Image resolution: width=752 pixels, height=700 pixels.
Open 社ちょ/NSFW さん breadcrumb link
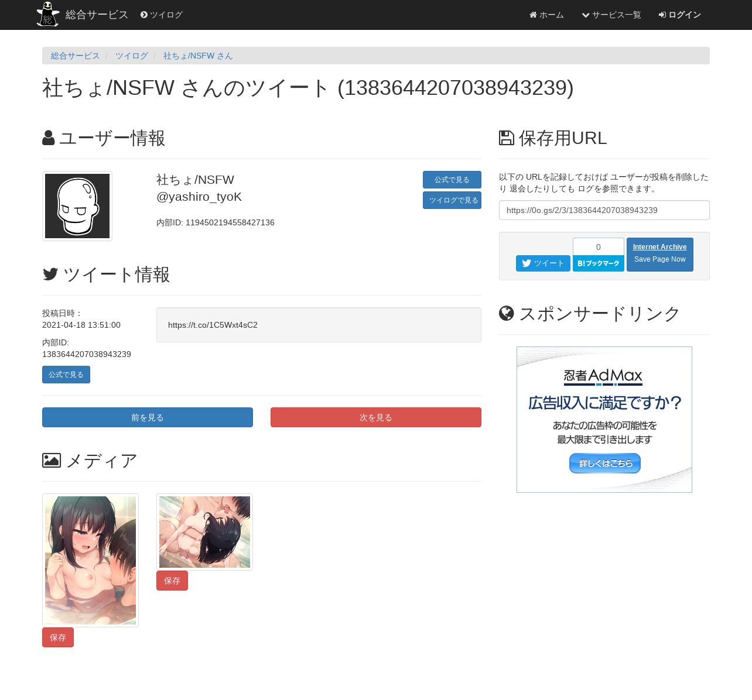(x=198, y=56)
